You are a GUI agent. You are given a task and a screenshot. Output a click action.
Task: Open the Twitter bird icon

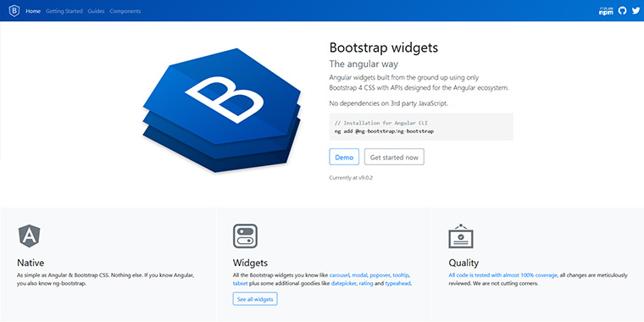click(x=636, y=11)
